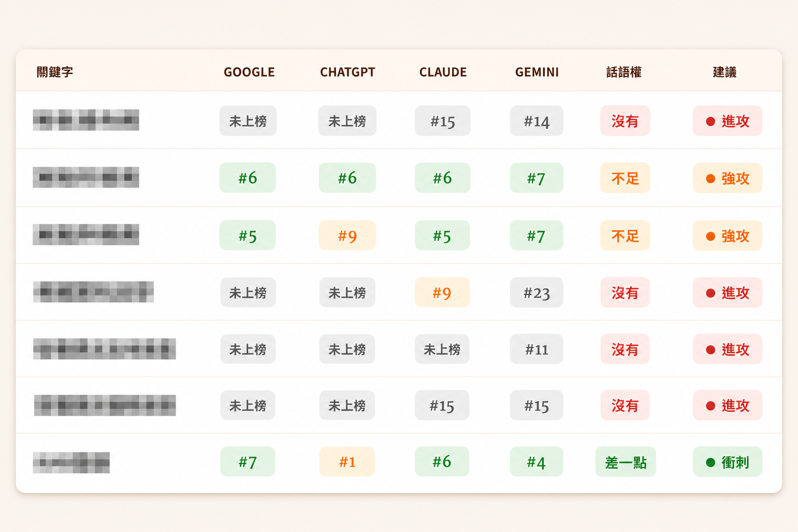Click the orange #1 ChatGPT rank badge
The width and height of the screenshot is (798, 532).
[x=347, y=462]
